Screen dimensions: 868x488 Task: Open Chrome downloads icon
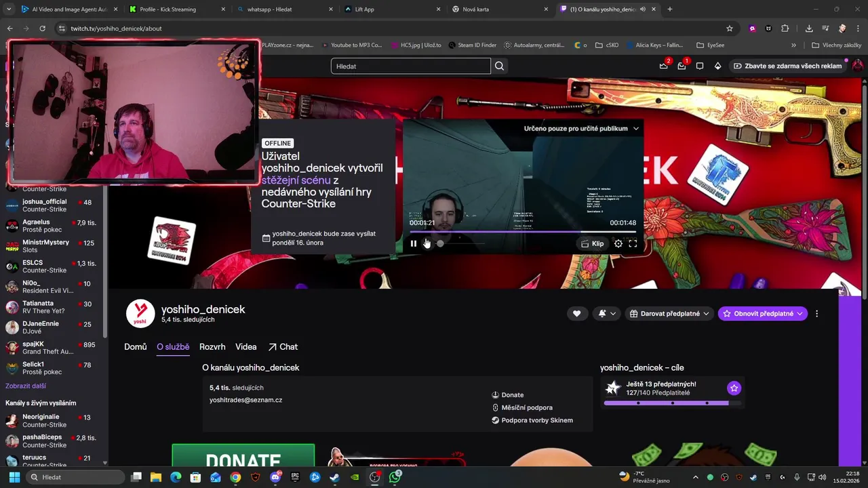(809, 28)
